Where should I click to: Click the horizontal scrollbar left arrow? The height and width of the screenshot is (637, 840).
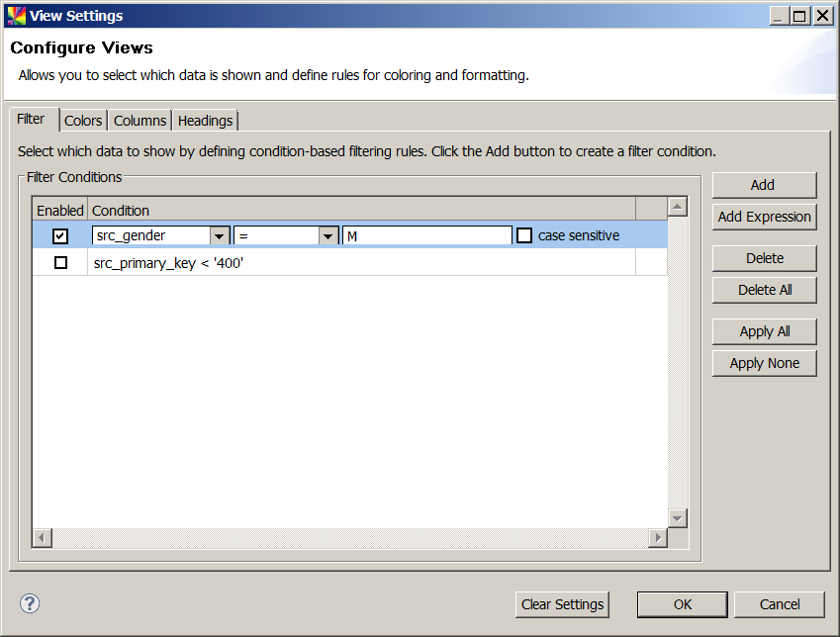41,537
